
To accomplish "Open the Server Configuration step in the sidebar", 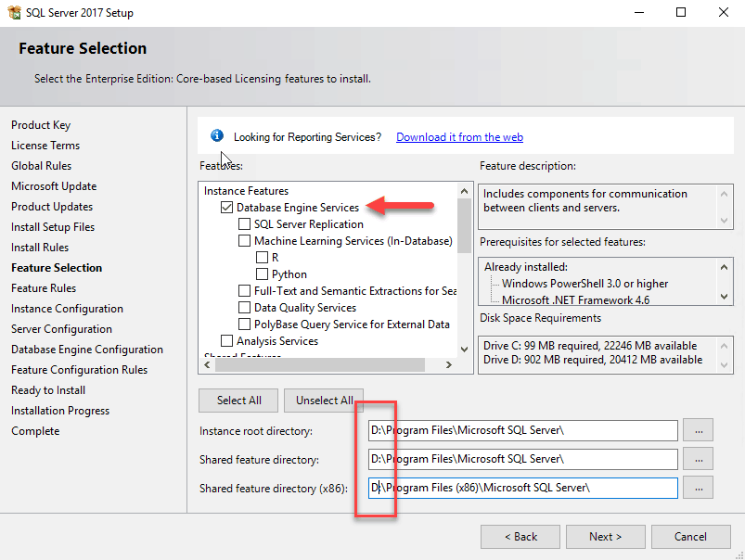I will tap(61, 329).
